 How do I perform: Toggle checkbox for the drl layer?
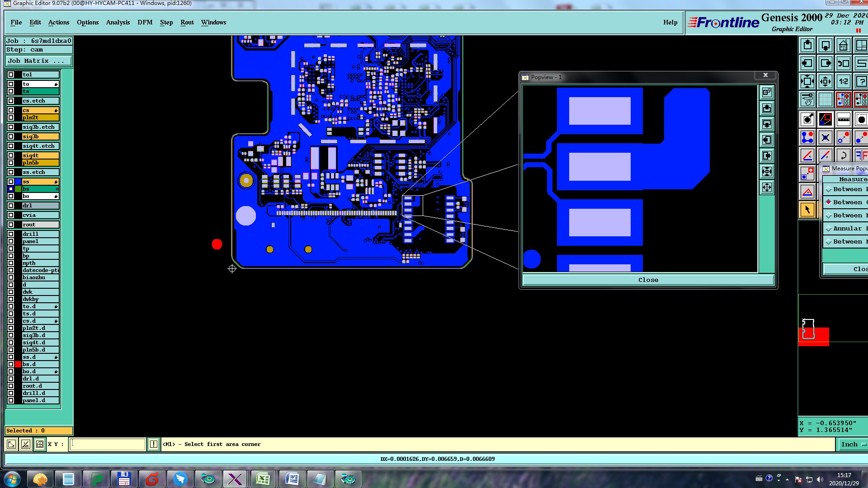11,206
